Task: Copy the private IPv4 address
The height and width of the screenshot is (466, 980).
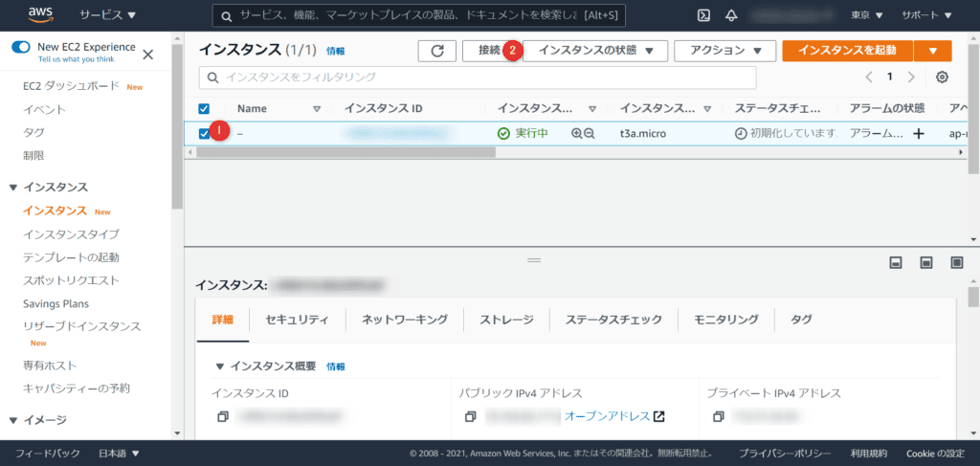Action: click(719, 417)
